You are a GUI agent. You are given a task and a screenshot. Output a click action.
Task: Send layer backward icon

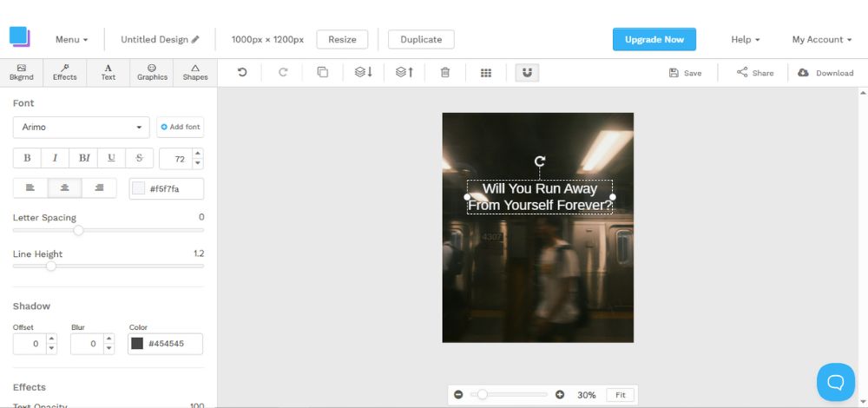(363, 73)
